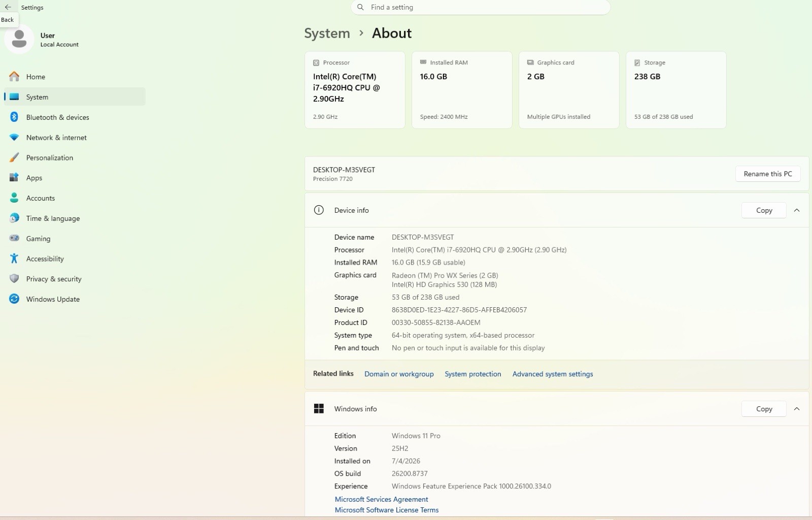The image size is (812, 520).
Task: Open Advanced system settings link
Action: [x=553, y=374]
